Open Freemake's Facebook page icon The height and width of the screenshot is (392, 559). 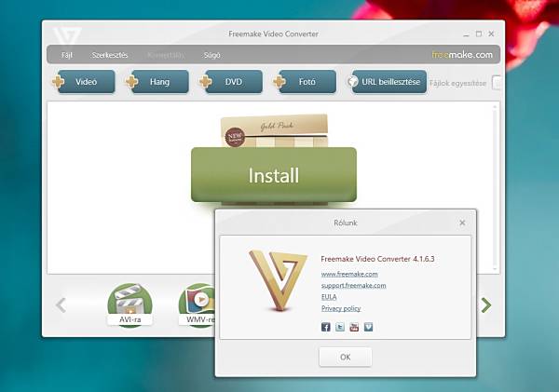[x=326, y=327]
